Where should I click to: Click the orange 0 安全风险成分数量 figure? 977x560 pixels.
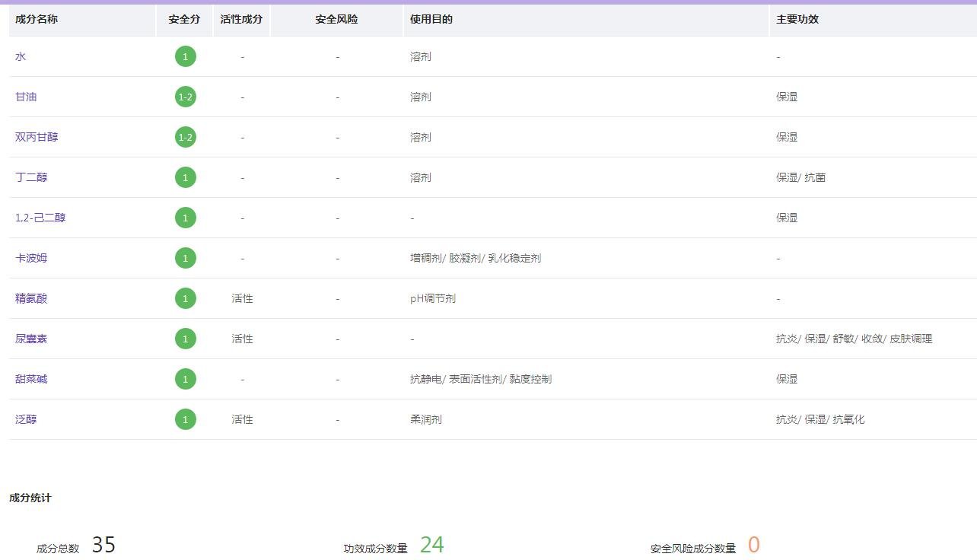coord(753,545)
